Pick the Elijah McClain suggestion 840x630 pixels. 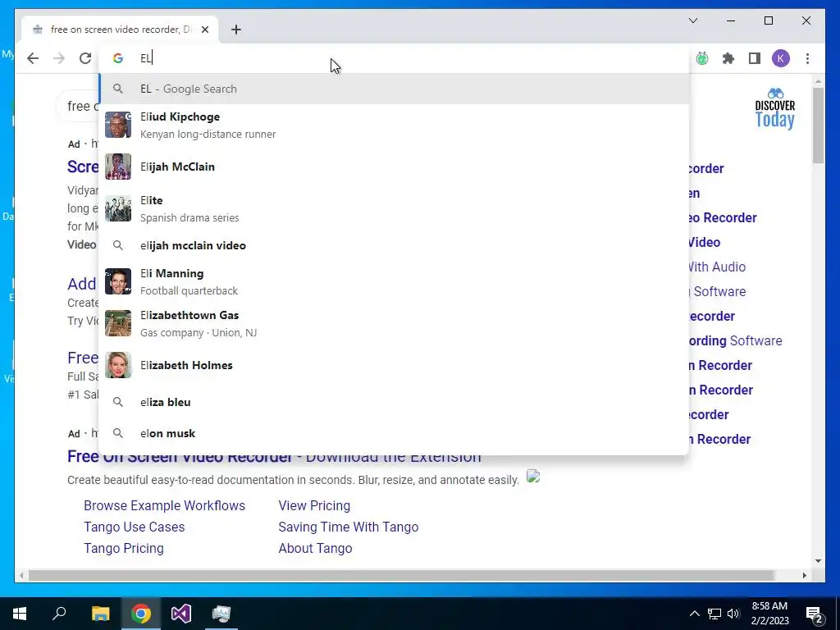[x=394, y=167]
